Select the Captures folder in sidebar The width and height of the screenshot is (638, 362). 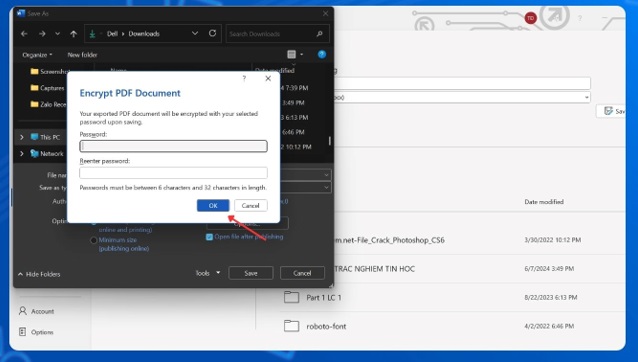click(47, 88)
